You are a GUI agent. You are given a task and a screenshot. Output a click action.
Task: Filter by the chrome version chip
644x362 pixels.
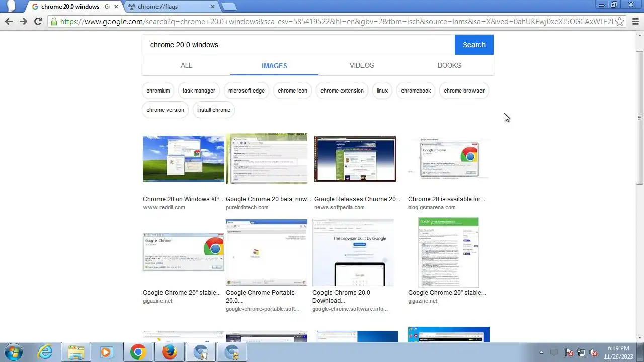[x=165, y=110]
